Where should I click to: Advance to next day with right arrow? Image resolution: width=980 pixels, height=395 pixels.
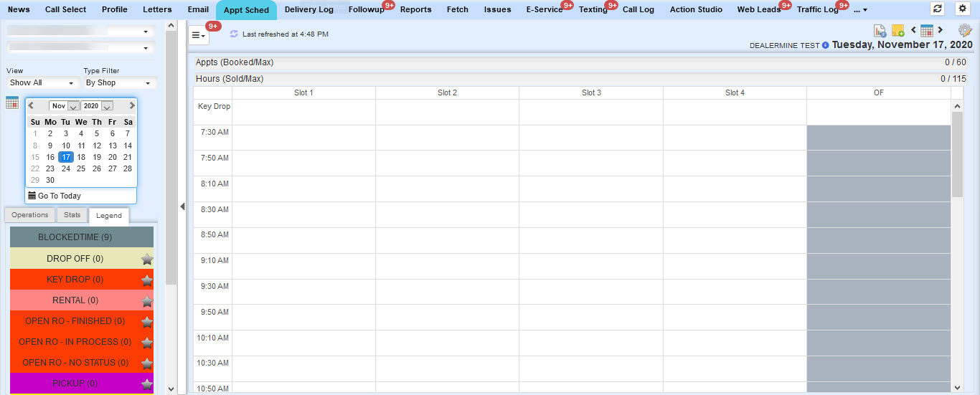coord(941,30)
